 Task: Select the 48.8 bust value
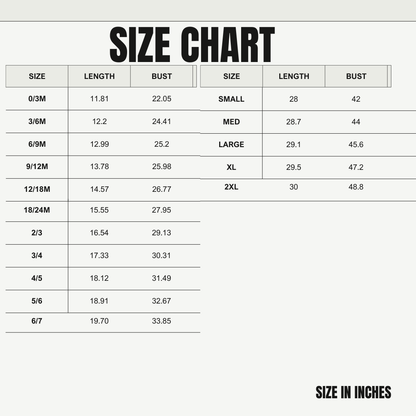(x=356, y=187)
